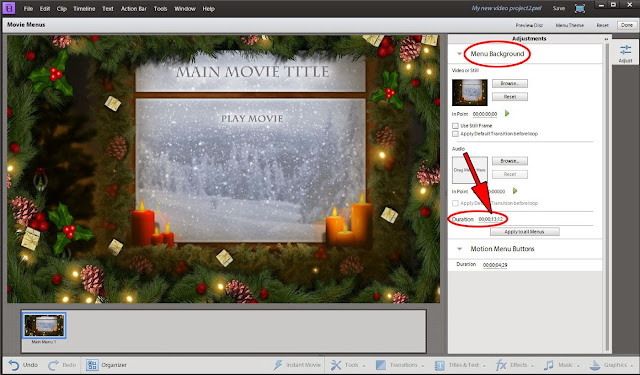Browse for a video or still background
The width and height of the screenshot is (640, 375).
(x=510, y=83)
